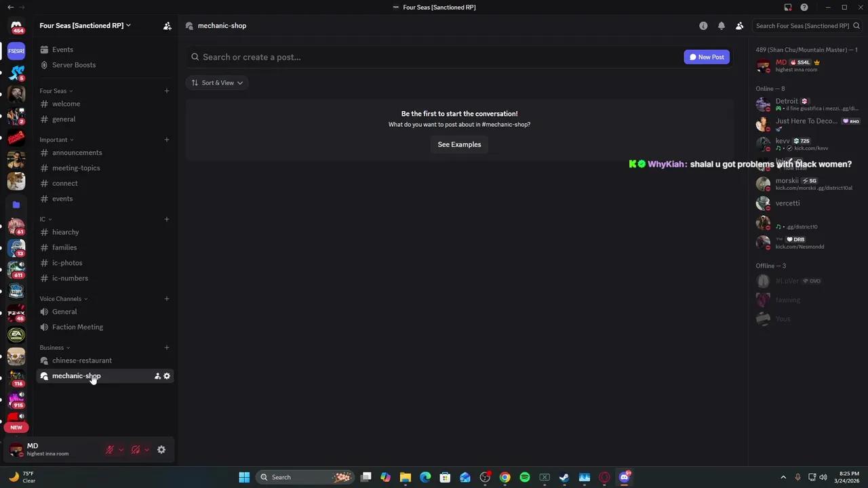Toggle the member list icon
This screenshot has width=868, height=488.
pyautogui.click(x=739, y=26)
